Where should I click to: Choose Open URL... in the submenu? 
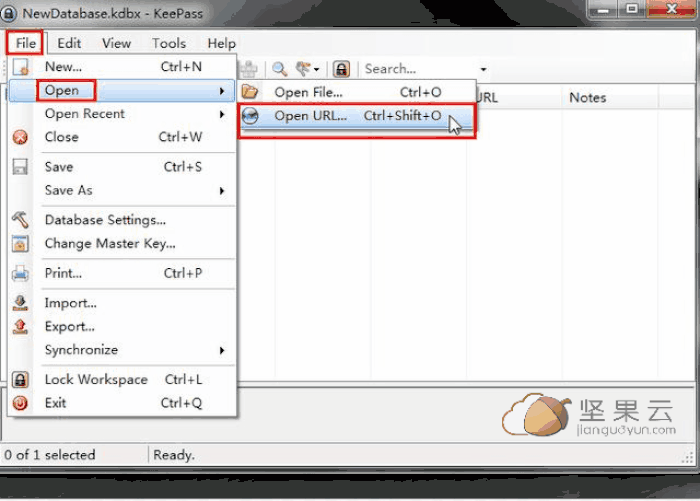coord(357,116)
